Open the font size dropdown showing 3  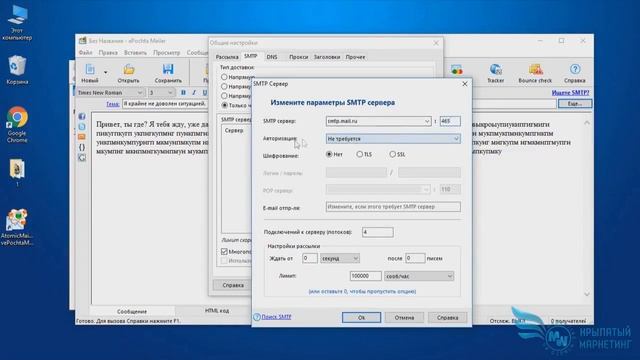pyautogui.click(x=161, y=93)
